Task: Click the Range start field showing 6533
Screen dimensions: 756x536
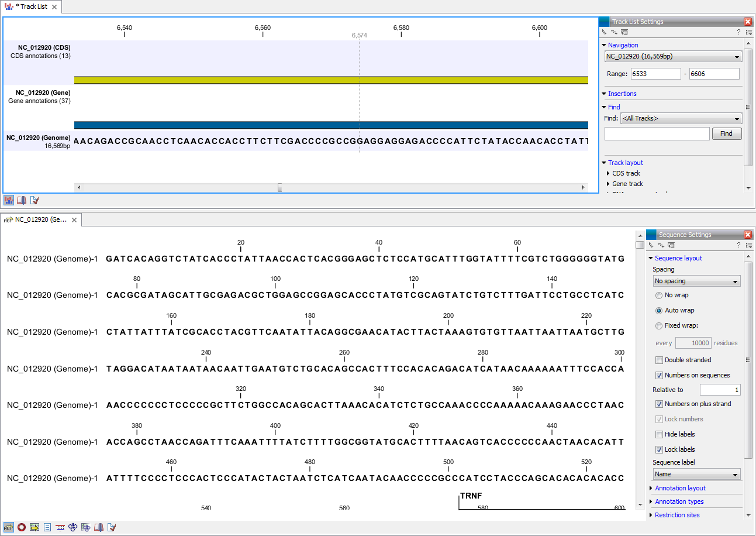Action: (655, 73)
